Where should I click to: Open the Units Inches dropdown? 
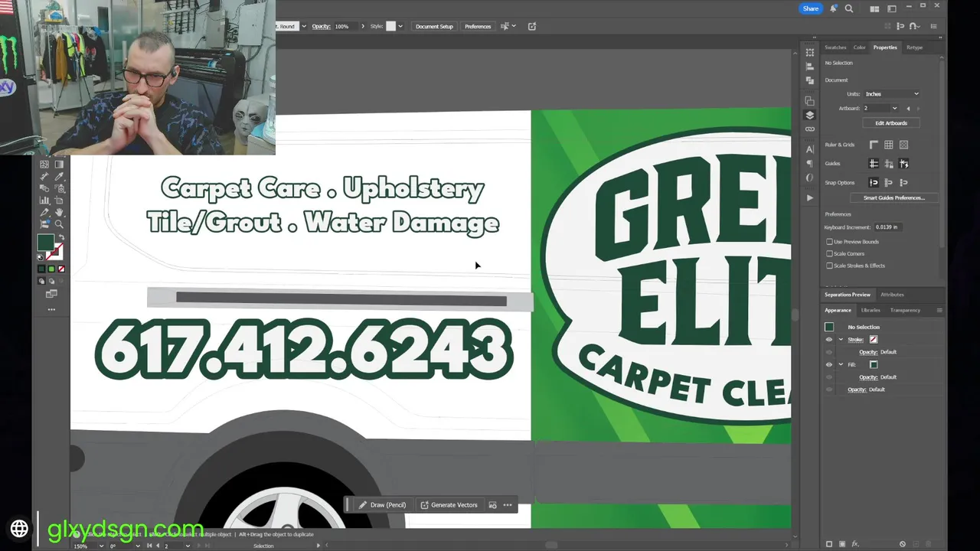pos(891,94)
